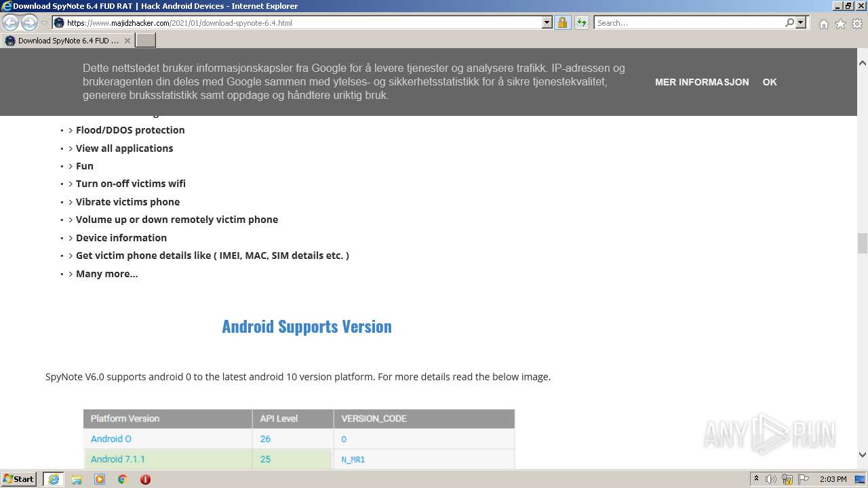Dismiss cookie notice with OK

(770, 82)
